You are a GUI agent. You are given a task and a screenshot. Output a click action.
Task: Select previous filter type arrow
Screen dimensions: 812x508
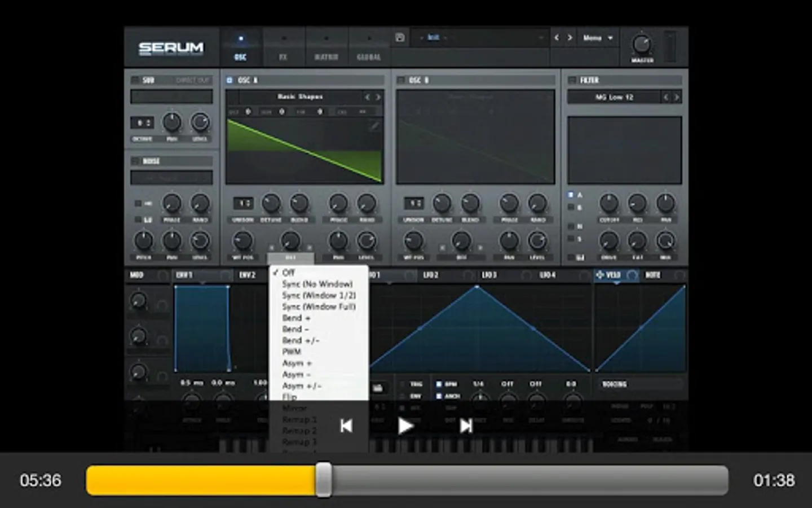coord(665,97)
